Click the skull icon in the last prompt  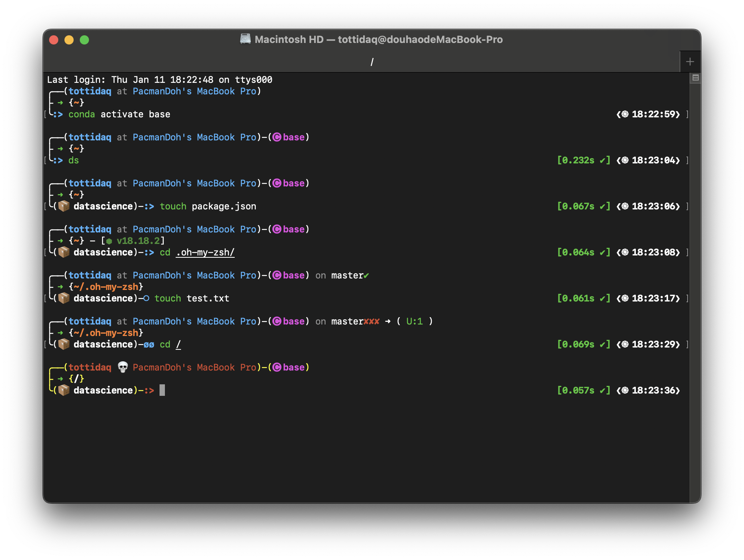pyautogui.click(x=123, y=367)
